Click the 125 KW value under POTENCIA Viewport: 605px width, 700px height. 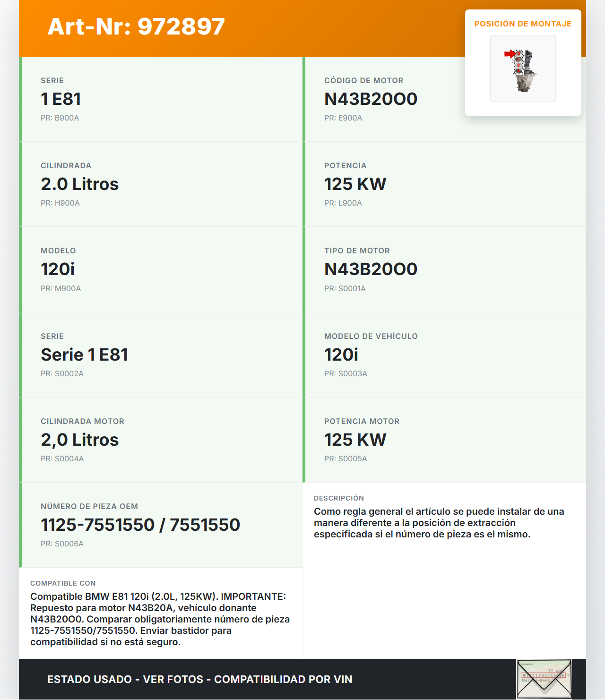tap(355, 184)
